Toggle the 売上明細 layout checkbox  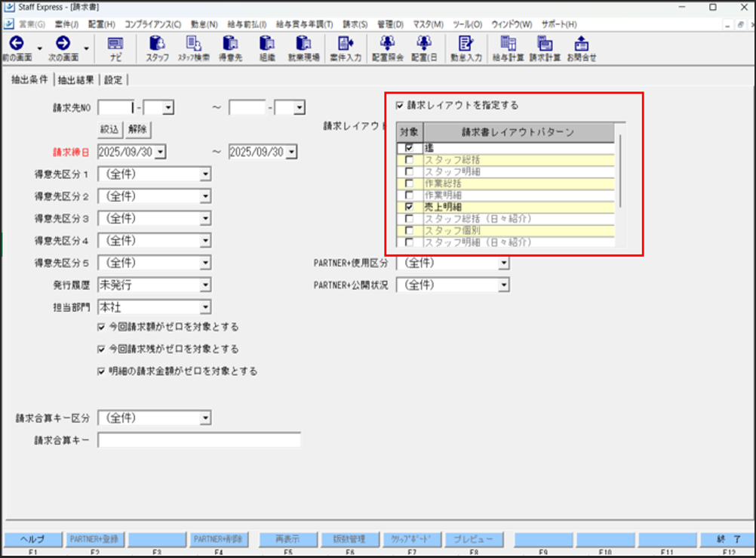tap(409, 206)
